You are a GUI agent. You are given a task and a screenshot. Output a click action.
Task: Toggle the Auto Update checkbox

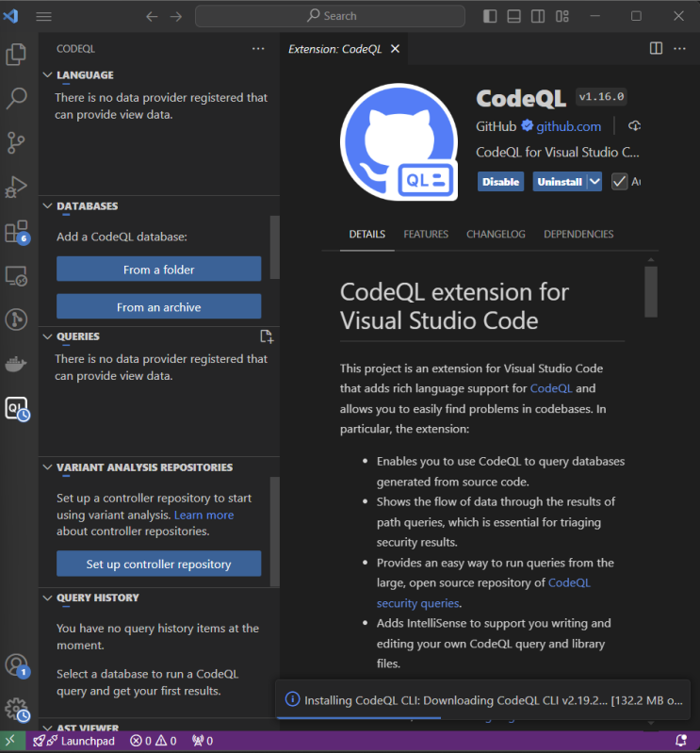pos(619,182)
